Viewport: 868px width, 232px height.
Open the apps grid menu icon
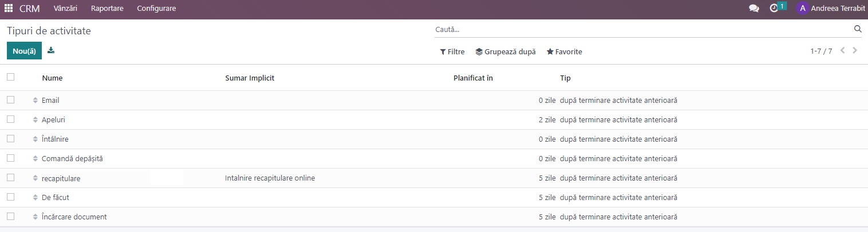click(9, 9)
